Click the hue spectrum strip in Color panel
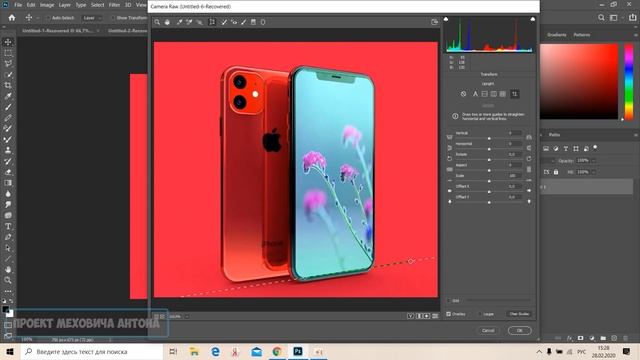Screen dimensions: 640x360 (629, 81)
